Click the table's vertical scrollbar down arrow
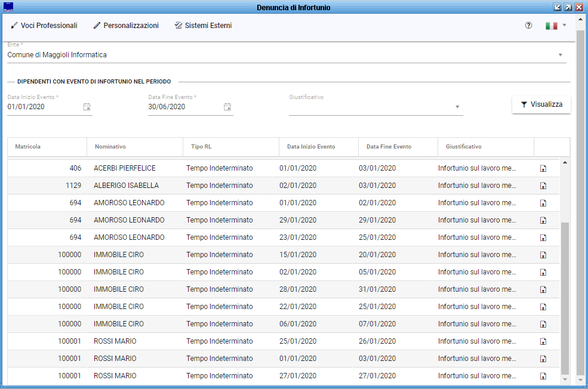Screen dimensions: 588x389 click(x=565, y=379)
